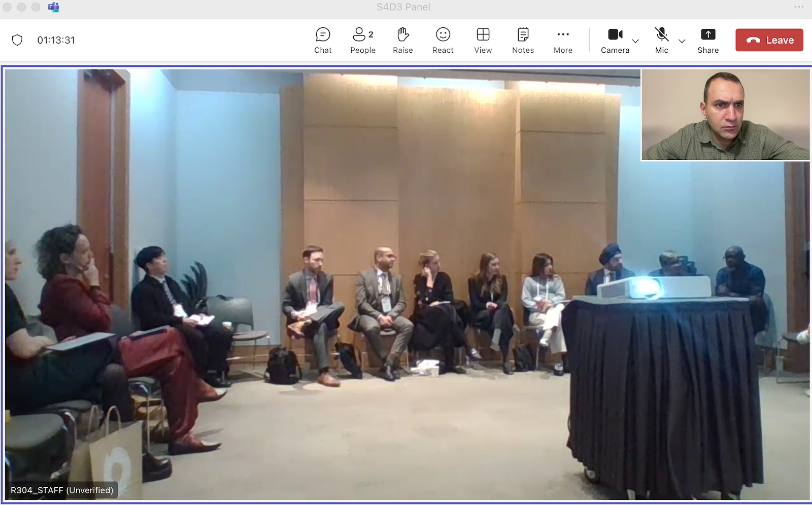Open the React emoji picker
This screenshot has width=812, height=505.
442,40
